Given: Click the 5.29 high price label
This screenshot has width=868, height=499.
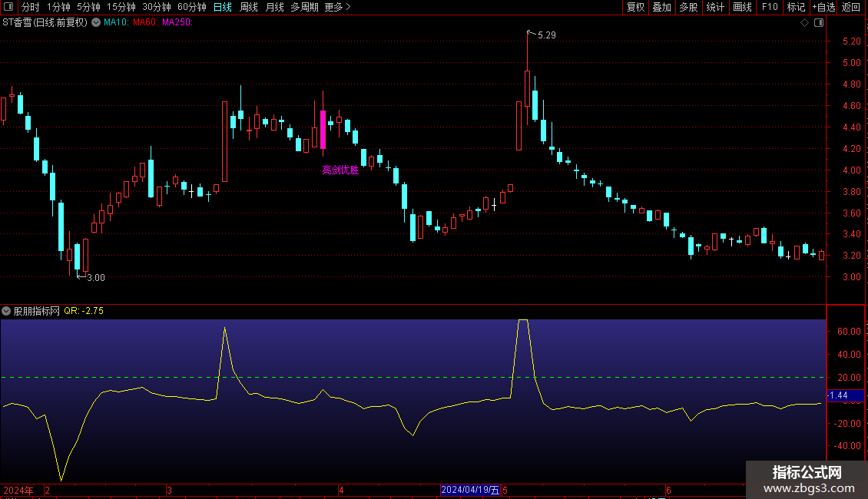Looking at the screenshot, I should pyautogui.click(x=546, y=35).
